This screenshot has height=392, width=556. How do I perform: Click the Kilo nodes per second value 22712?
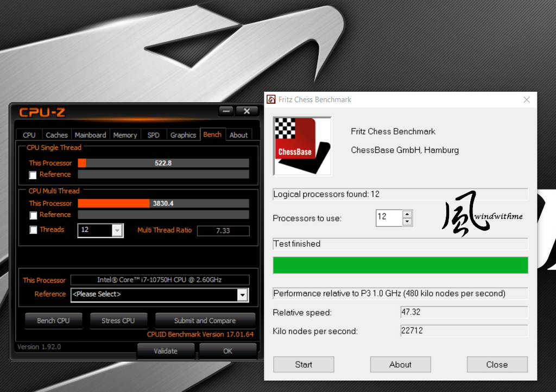tap(464, 331)
